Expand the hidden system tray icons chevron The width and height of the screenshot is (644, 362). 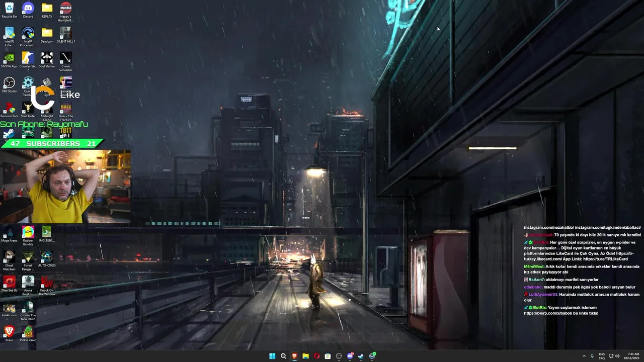pyautogui.click(x=584, y=356)
